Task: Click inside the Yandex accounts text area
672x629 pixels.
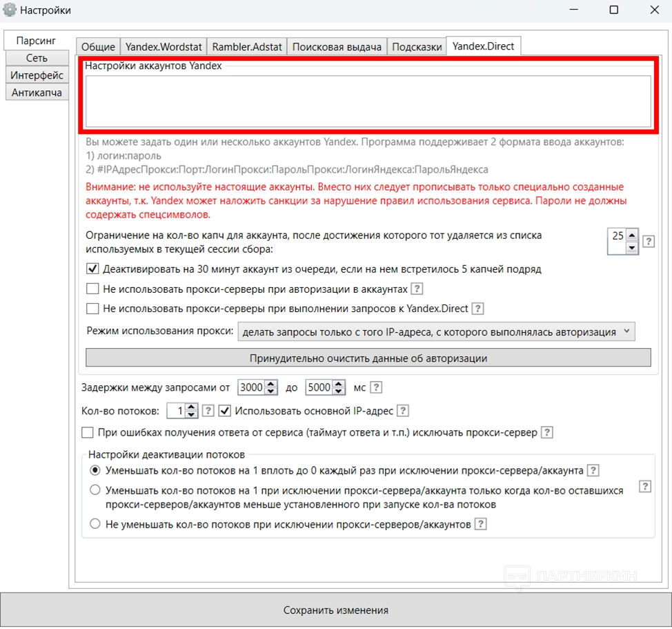Action: pyautogui.click(x=368, y=101)
